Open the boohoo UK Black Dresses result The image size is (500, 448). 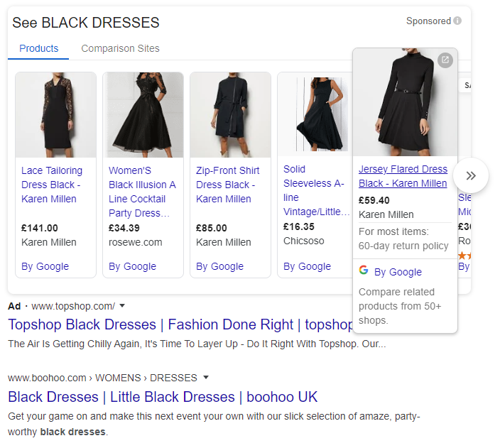pos(163,397)
